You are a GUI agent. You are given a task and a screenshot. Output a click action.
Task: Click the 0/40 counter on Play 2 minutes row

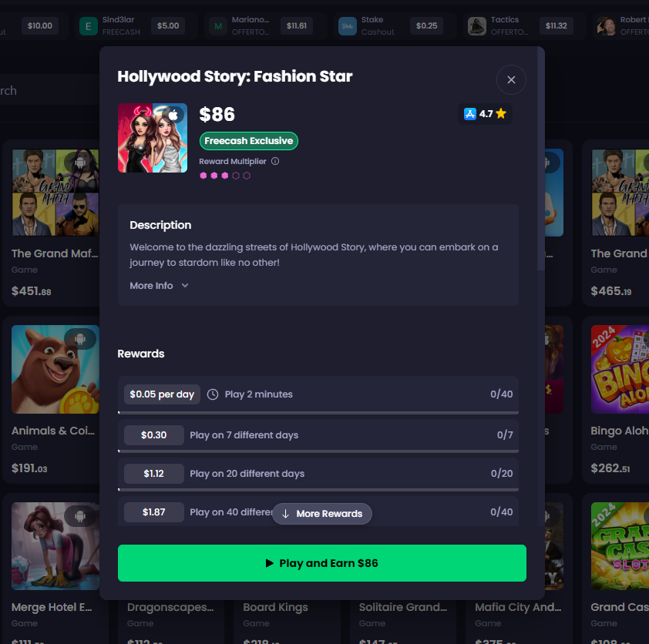point(501,394)
